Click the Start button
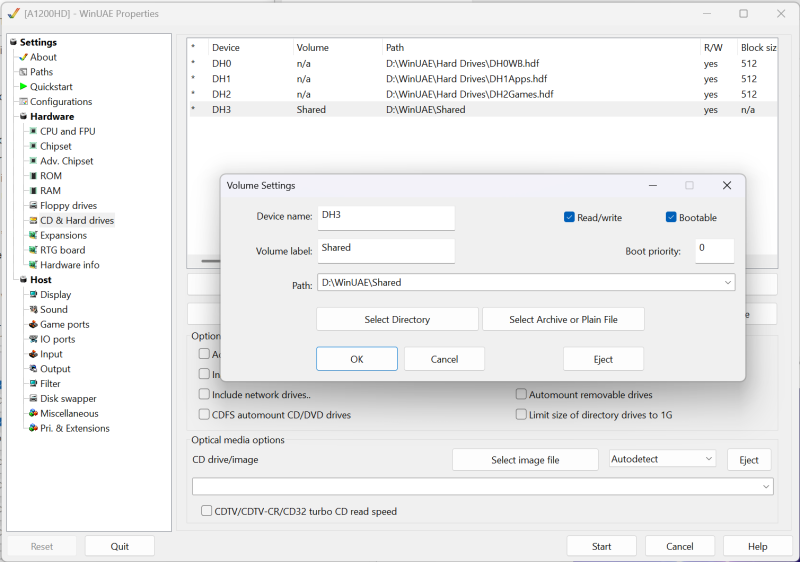 (602, 546)
